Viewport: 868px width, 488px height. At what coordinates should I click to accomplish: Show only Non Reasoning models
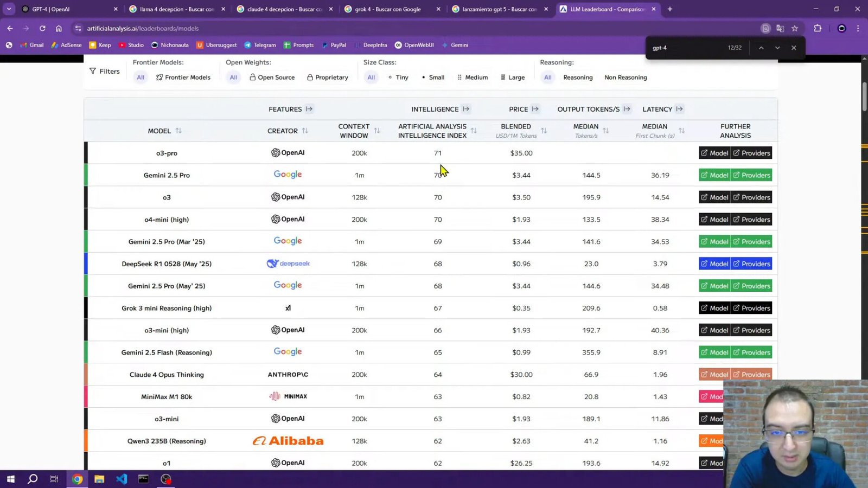pyautogui.click(x=626, y=78)
